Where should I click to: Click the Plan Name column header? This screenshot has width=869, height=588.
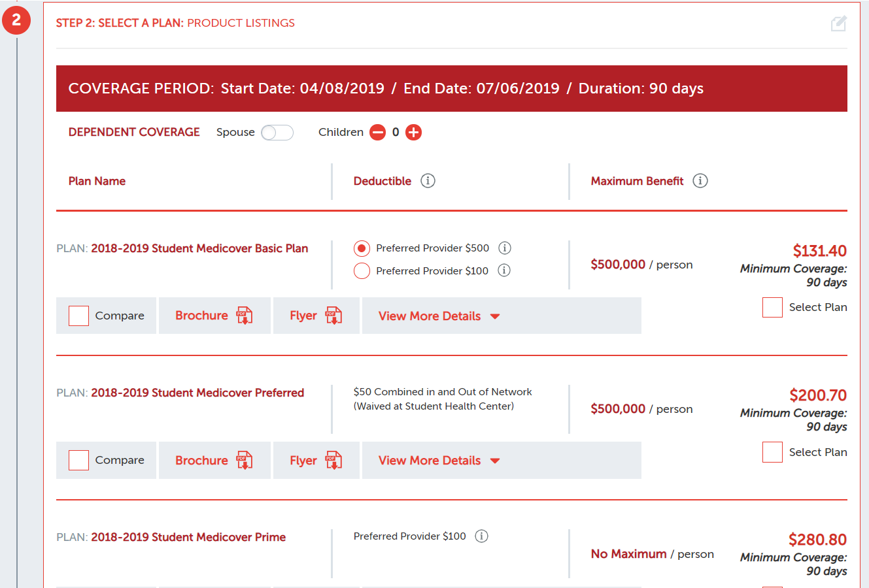tap(97, 181)
